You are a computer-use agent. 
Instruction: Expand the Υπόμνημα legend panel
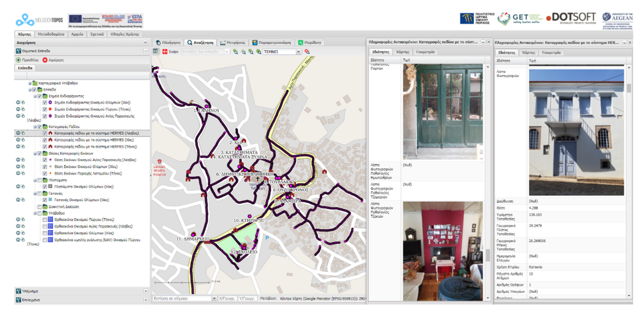[x=145, y=291]
